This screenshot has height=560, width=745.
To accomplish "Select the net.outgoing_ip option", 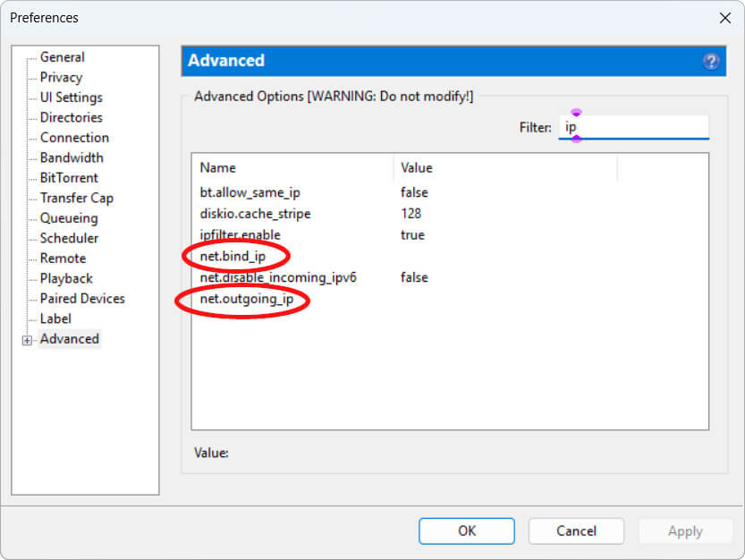I will (450, 299).
